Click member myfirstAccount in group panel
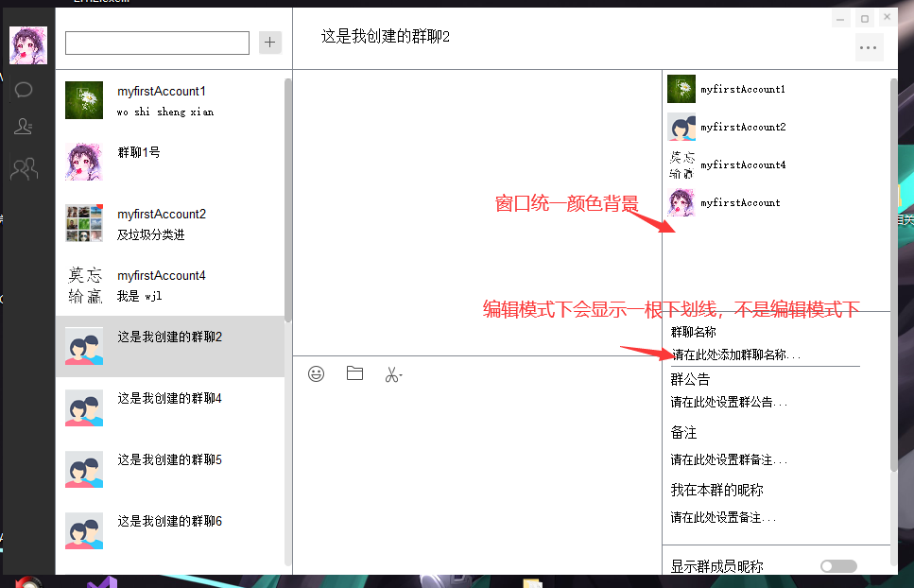Viewport: 914px width, 588px height. coord(776,203)
